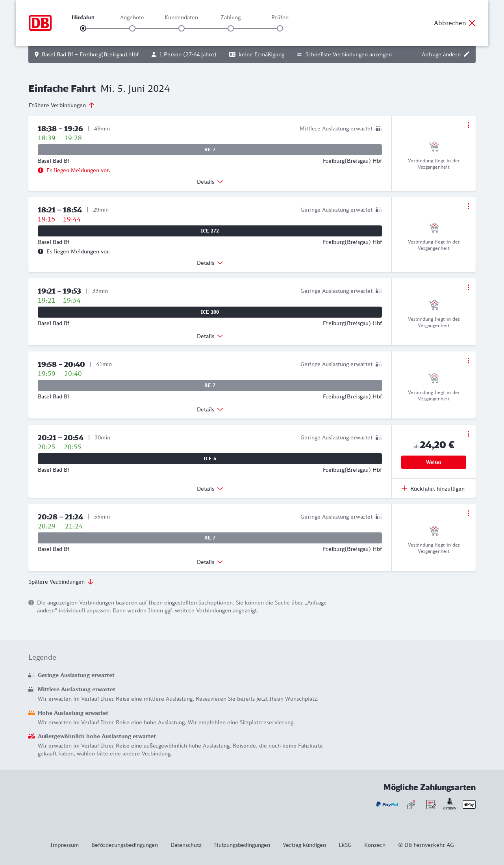Click the DB logo
Screen dimensions: 504x865
40,23
